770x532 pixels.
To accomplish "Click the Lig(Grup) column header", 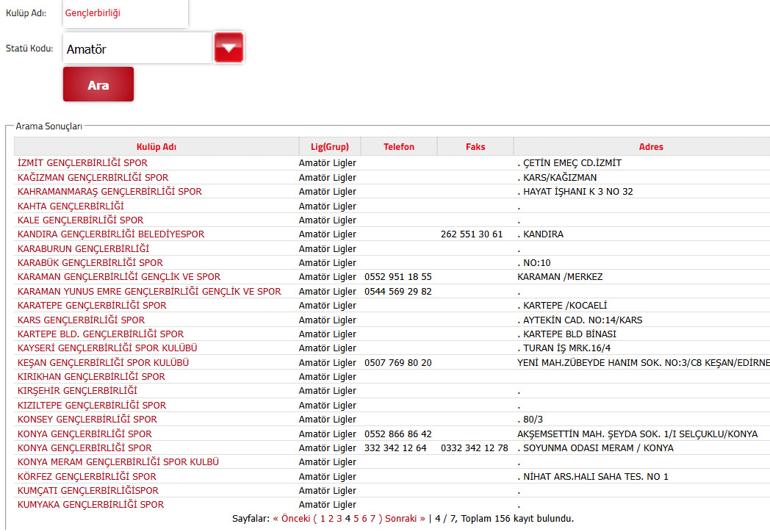I will [x=329, y=147].
